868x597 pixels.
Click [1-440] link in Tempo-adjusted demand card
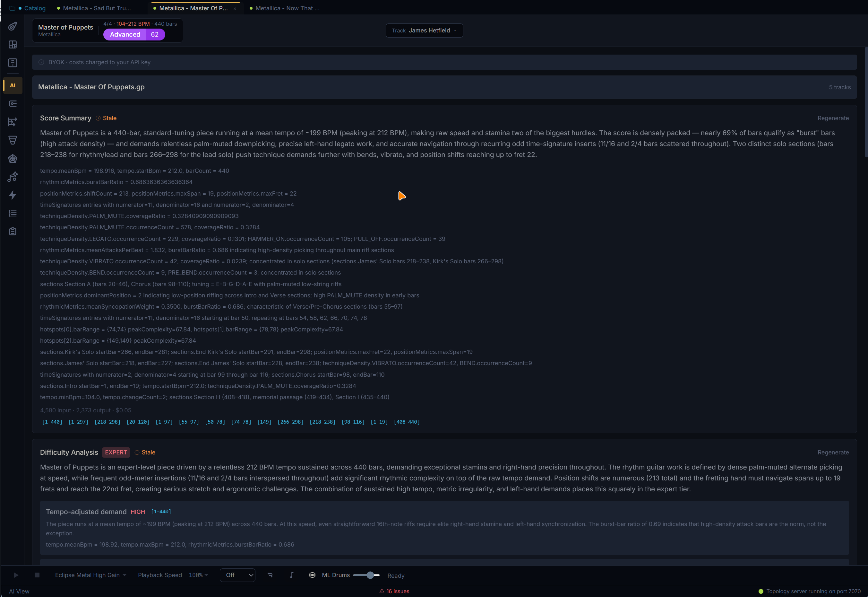point(161,512)
